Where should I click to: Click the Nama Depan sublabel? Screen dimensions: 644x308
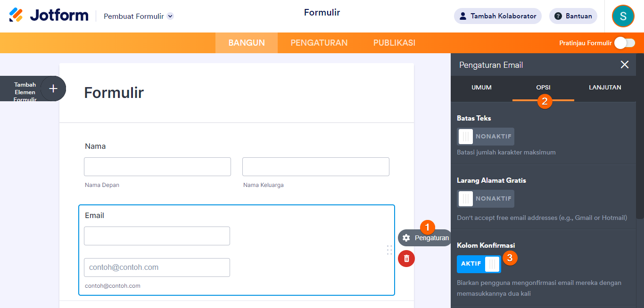coord(102,185)
